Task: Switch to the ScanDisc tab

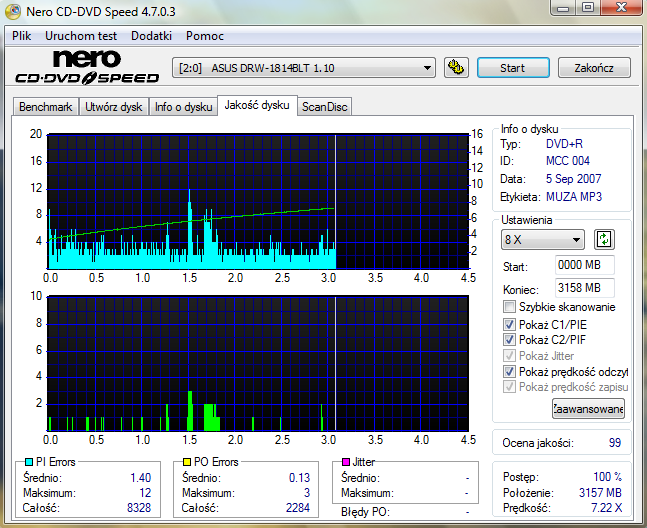Action: point(324,107)
